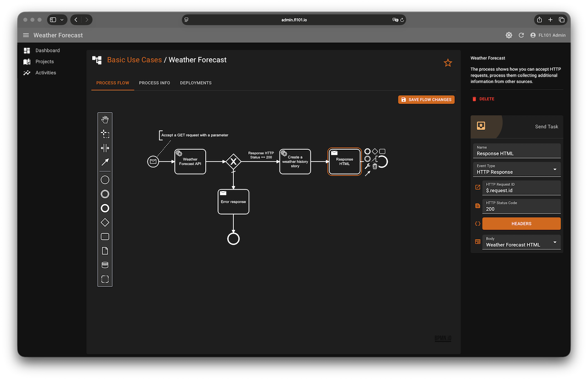Open the Deployments tab
This screenshot has height=380, width=588.
[x=196, y=83]
